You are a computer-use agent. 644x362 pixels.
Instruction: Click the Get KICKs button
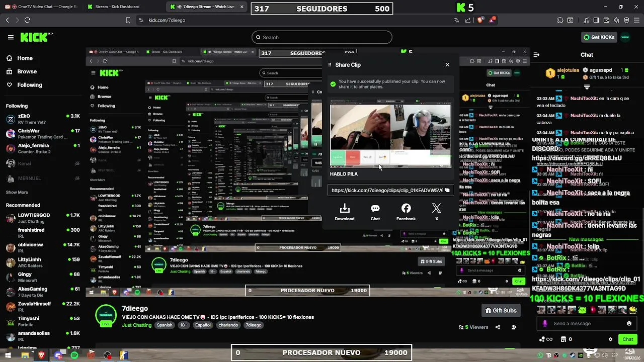pos(599,37)
